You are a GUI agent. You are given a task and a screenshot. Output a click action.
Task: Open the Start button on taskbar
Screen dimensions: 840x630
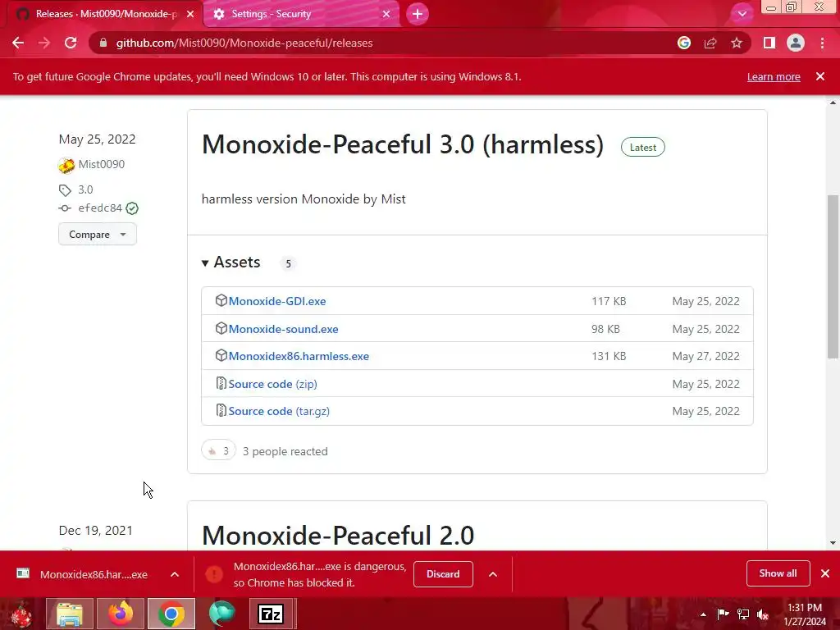pyautogui.click(x=21, y=614)
